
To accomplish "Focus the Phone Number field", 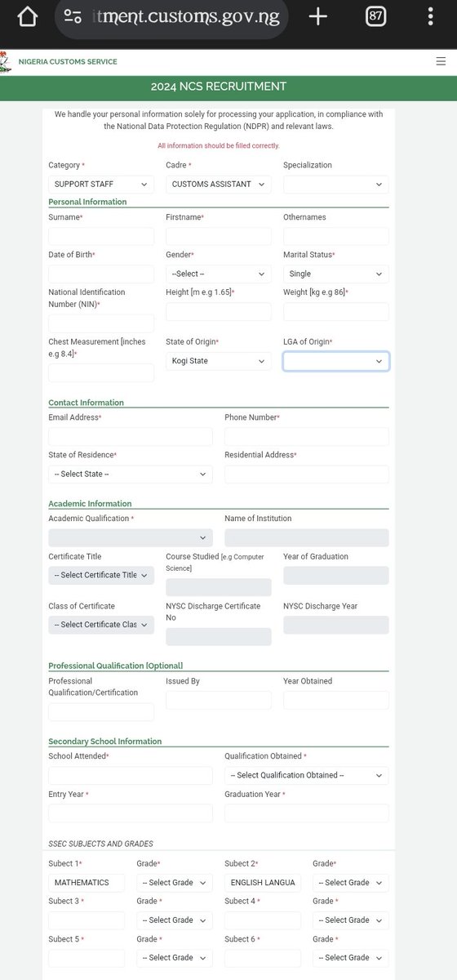I will [307, 436].
